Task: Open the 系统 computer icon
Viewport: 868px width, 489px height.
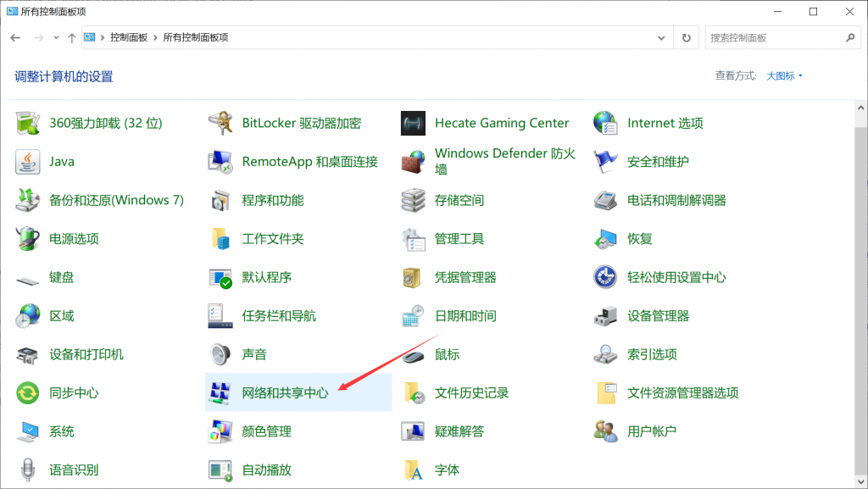Action: point(28,431)
